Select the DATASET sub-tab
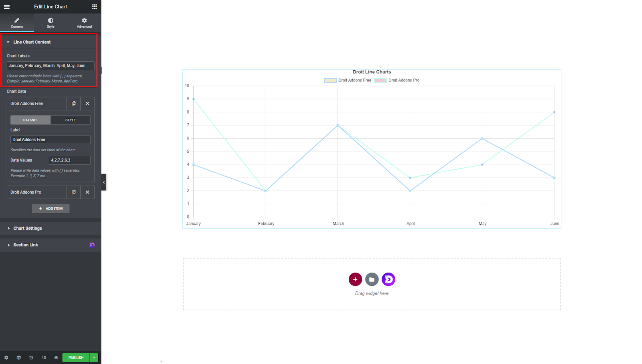The width and height of the screenshot is (642, 364). [x=30, y=120]
